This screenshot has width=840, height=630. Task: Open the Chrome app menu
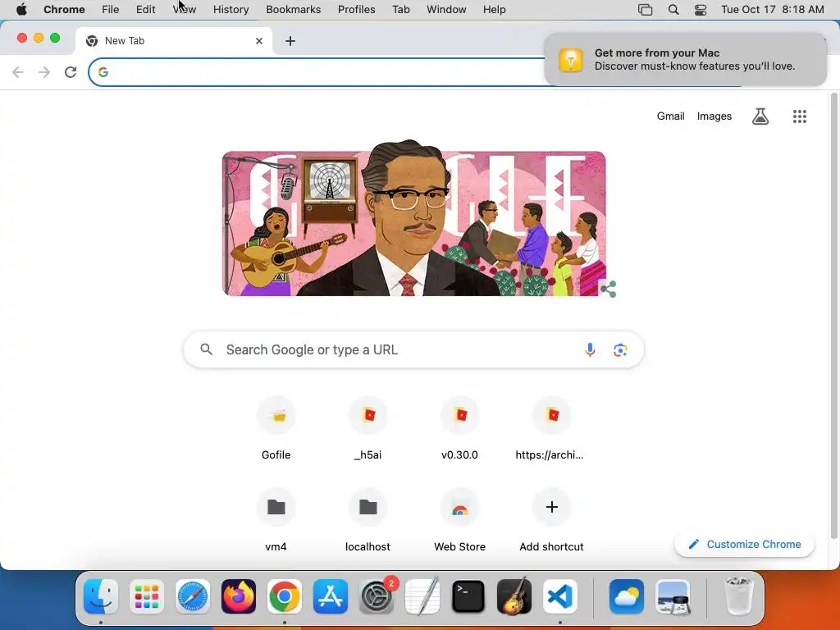64,10
